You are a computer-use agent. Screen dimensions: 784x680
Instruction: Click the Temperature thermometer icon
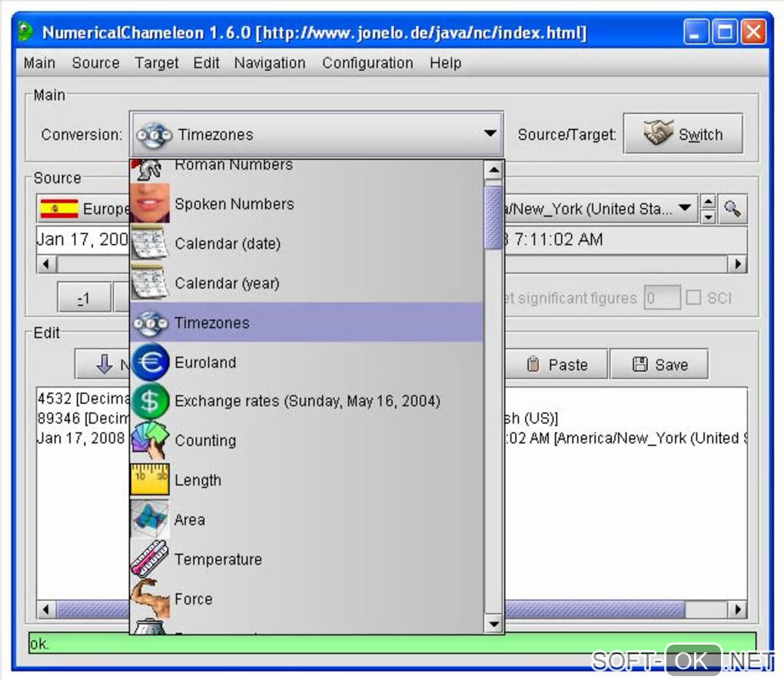tap(150, 559)
